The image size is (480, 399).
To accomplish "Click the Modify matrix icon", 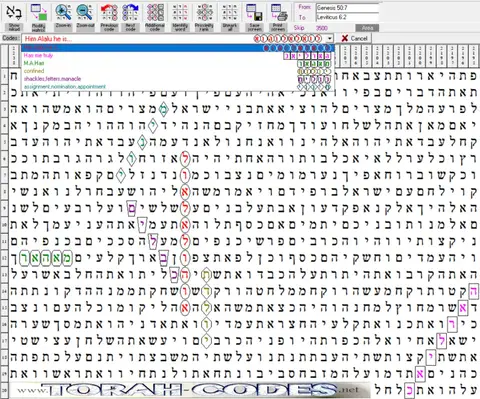I will [39, 12].
